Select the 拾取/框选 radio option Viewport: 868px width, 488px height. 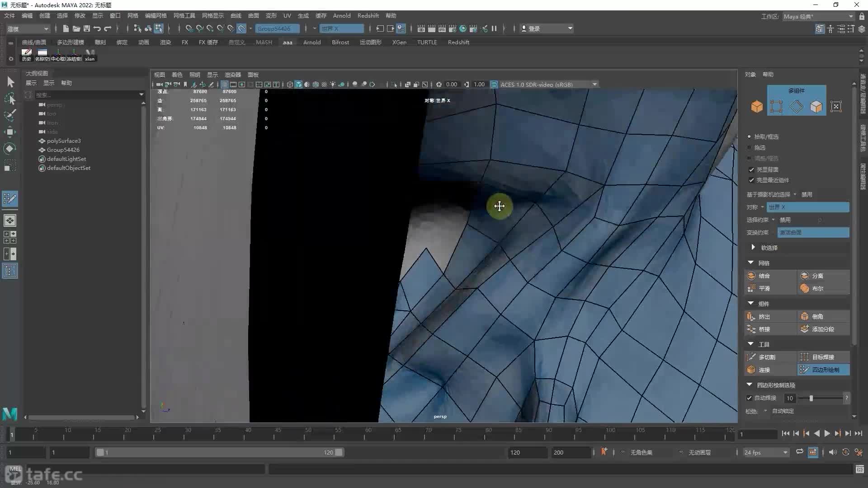[749, 136]
